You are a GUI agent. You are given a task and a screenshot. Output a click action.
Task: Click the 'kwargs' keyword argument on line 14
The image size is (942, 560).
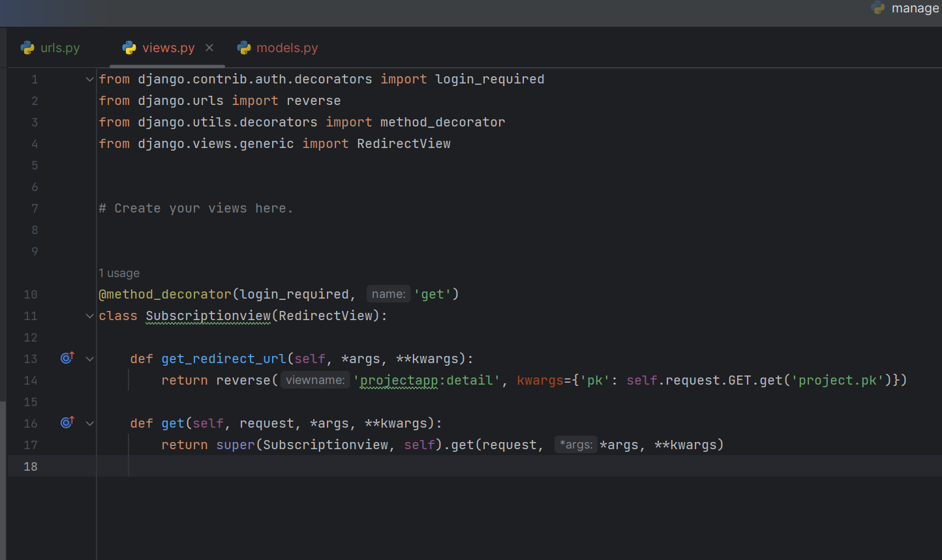(540, 381)
